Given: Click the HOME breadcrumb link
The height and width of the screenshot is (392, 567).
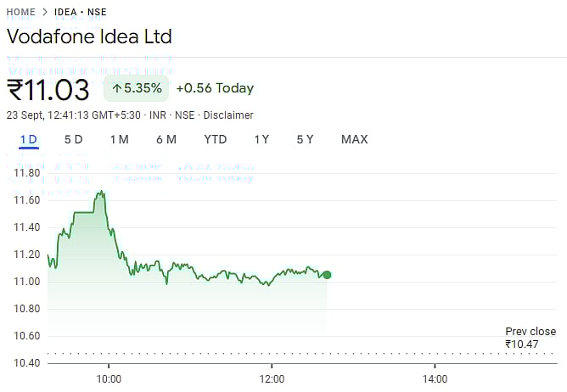Looking at the screenshot, I should click(x=21, y=13).
